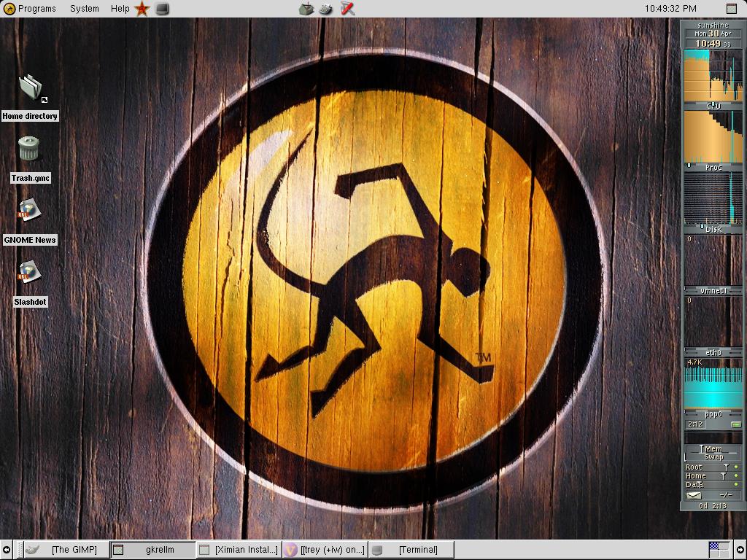This screenshot has width=747, height=560.
Task: Open the Slashdot URL icon
Action: point(29,271)
